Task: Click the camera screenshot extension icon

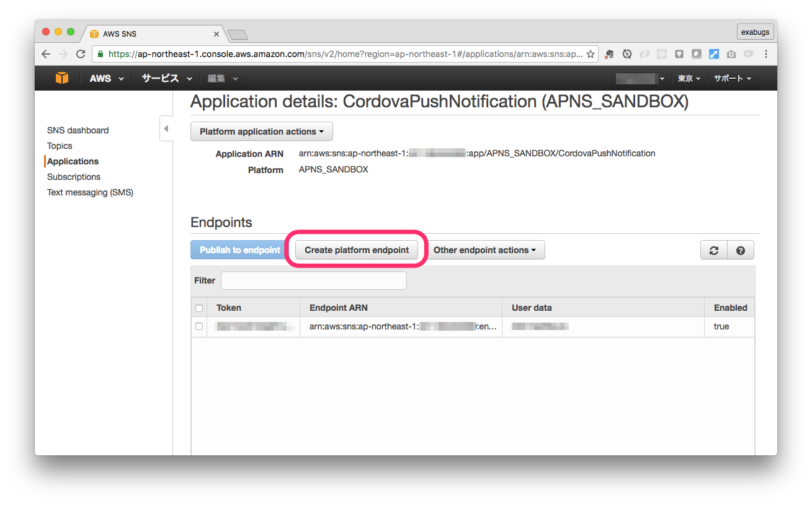Action: [x=731, y=54]
